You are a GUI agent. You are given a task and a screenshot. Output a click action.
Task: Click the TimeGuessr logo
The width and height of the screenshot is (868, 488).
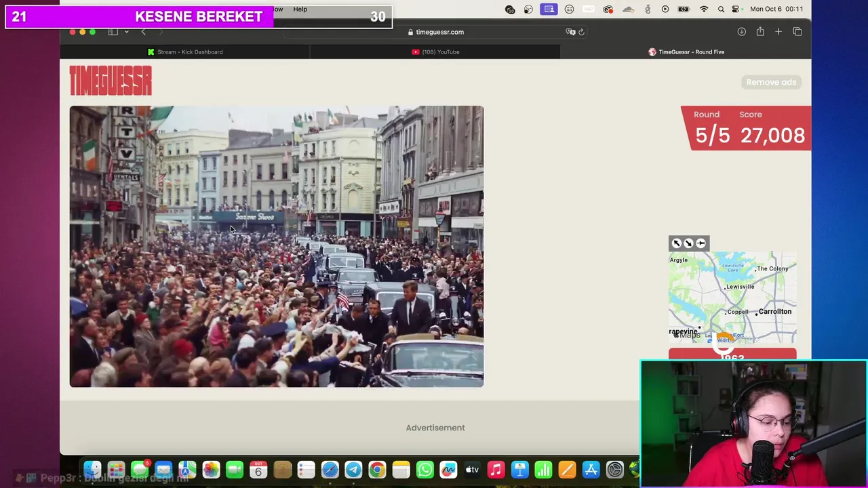111,81
